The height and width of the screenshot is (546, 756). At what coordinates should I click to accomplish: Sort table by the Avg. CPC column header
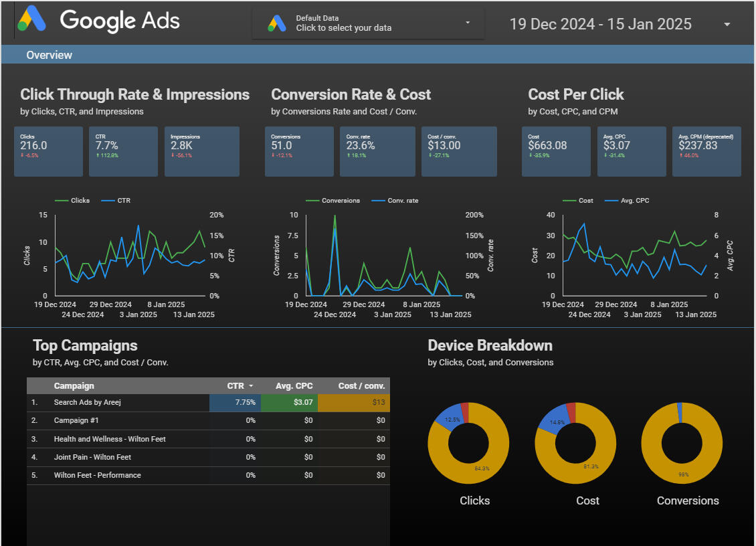click(294, 386)
